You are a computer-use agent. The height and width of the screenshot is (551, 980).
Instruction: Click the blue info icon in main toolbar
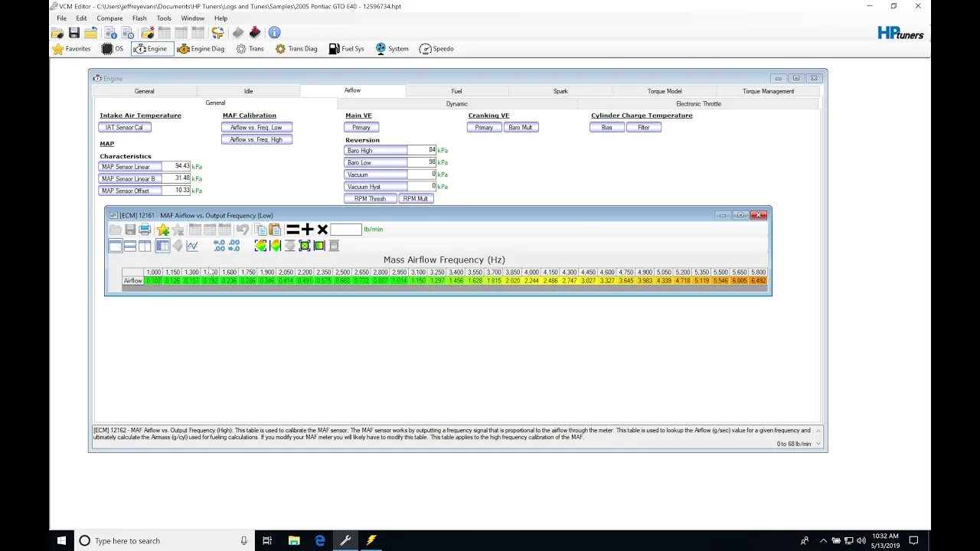[x=274, y=33]
